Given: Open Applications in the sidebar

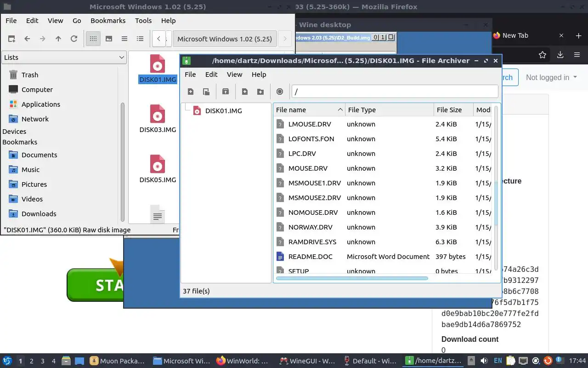Looking at the screenshot, I should 41,104.
